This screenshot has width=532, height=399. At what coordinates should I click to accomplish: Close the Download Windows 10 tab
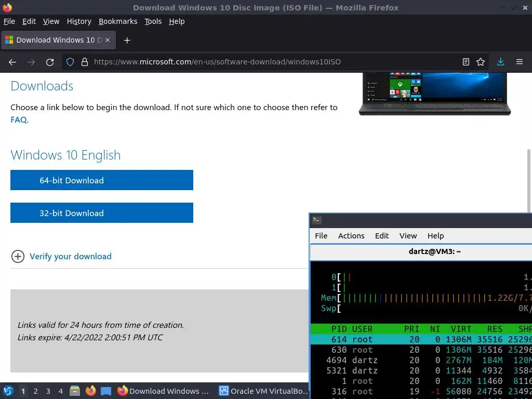[107, 40]
